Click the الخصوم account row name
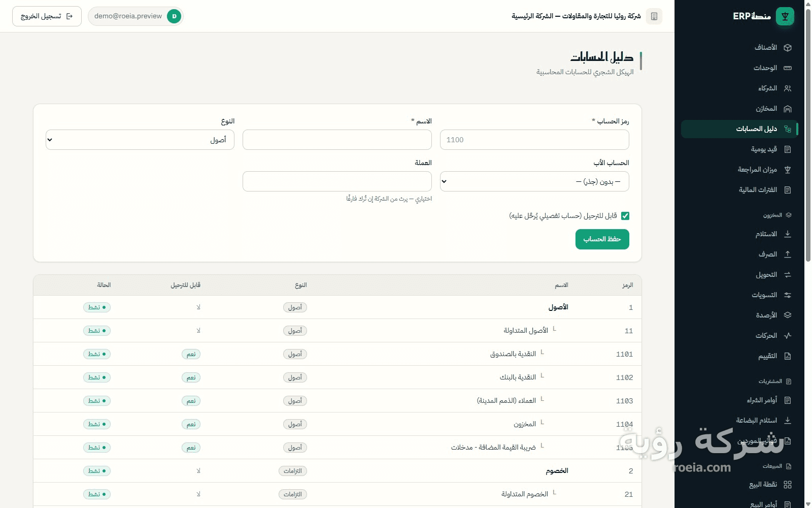Viewport: 812px width, 508px height. click(x=557, y=471)
